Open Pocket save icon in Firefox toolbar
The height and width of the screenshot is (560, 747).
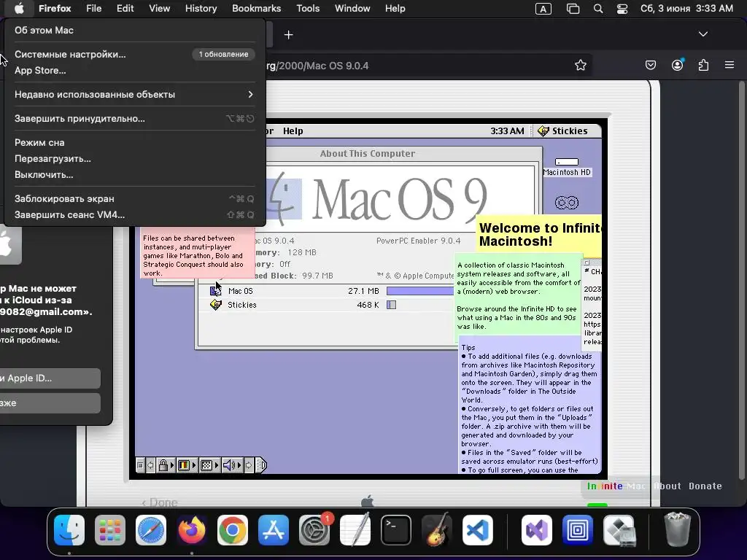(650, 65)
